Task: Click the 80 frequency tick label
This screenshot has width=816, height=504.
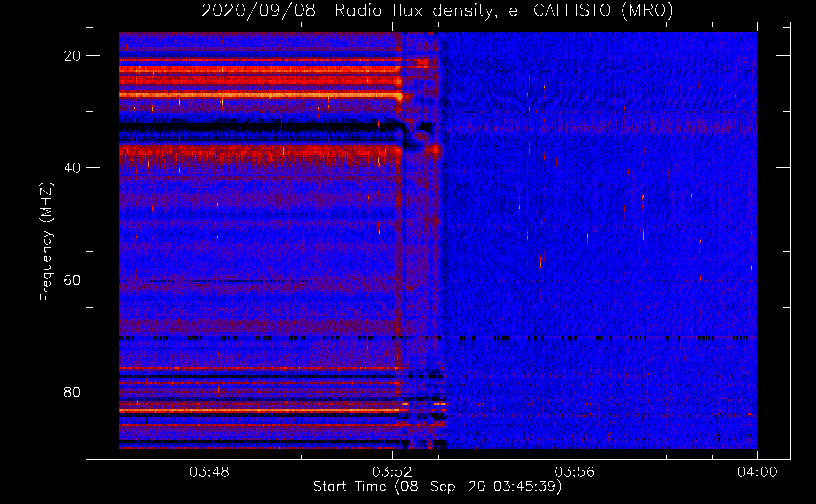Action: pos(72,392)
